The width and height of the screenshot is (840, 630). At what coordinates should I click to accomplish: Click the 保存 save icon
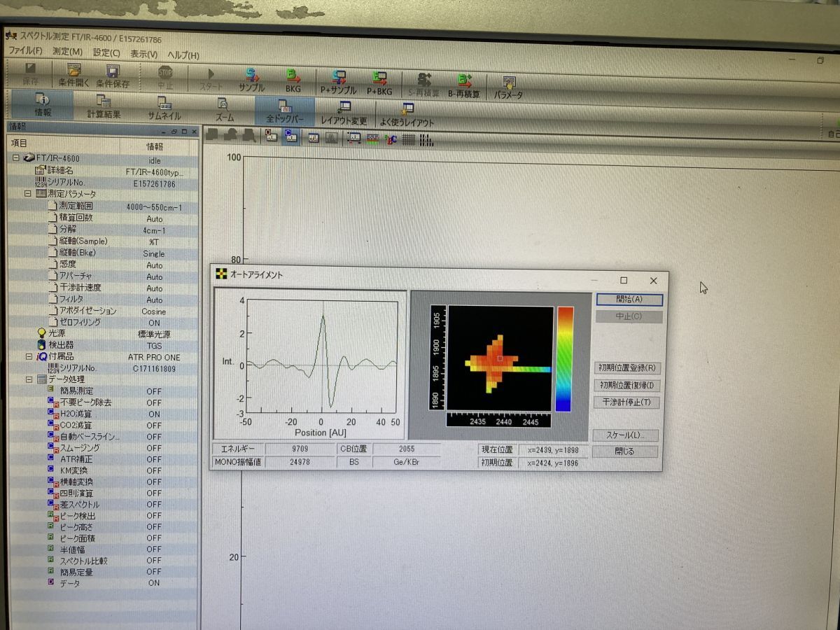point(30,73)
